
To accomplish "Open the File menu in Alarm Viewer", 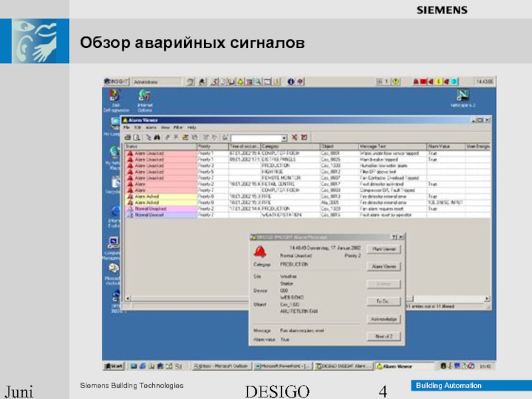I will tap(126, 127).
